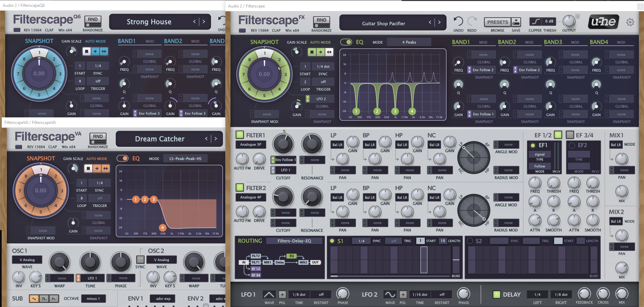Toggle S1 sequencer power button
The height and width of the screenshot is (307, 644).
click(332, 241)
